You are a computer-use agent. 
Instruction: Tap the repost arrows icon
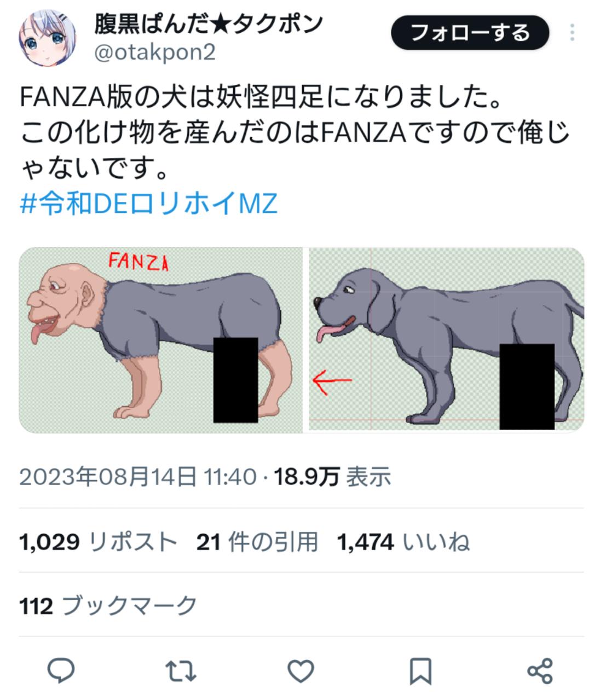coord(181,670)
